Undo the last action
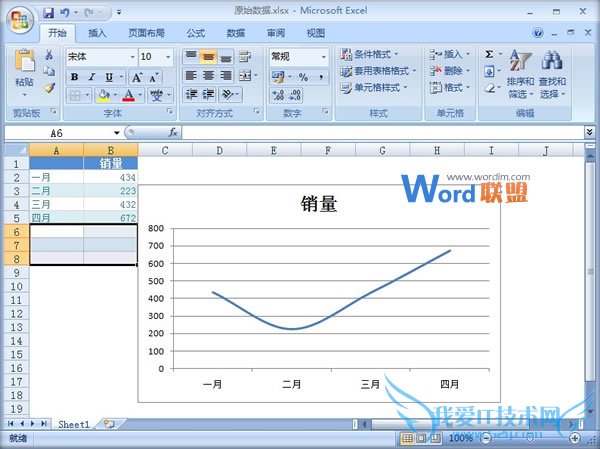Screen dimensions: 600x449 (65, 13)
